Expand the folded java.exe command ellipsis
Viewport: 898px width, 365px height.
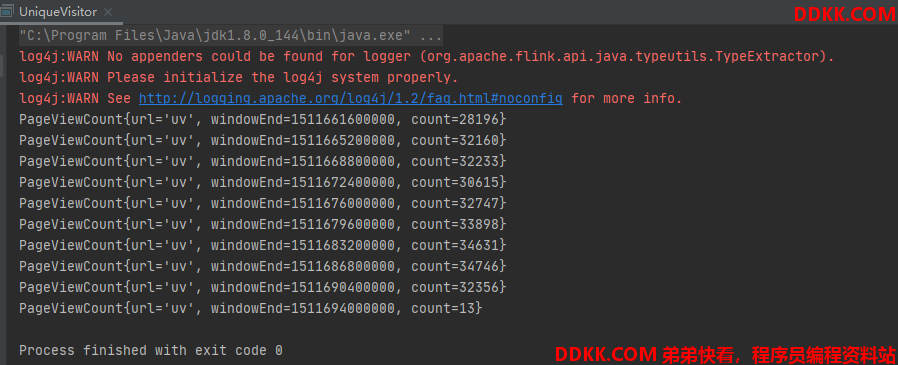[431, 36]
